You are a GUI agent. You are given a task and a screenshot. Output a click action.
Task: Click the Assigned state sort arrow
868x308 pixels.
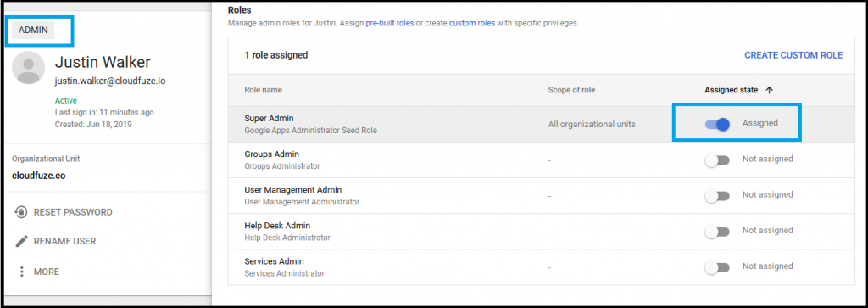click(769, 90)
